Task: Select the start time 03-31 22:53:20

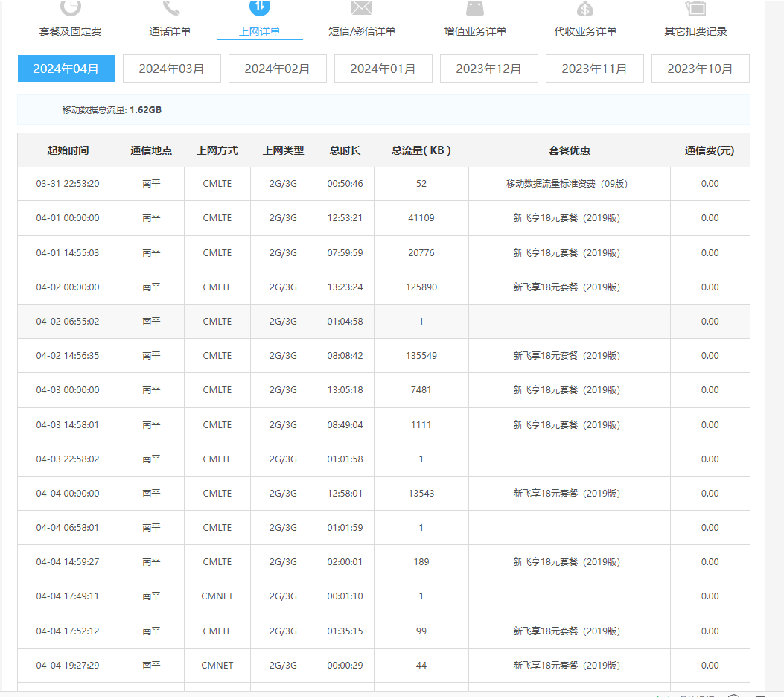Action: point(68,183)
